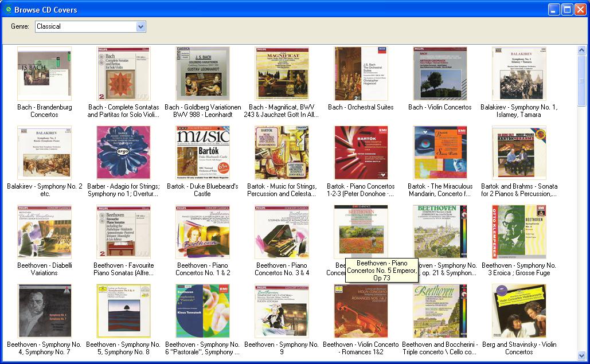Image resolution: width=590 pixels, height=364 pixels.
Task: Maximize the Browse CD Covers window
Action: 567,9
